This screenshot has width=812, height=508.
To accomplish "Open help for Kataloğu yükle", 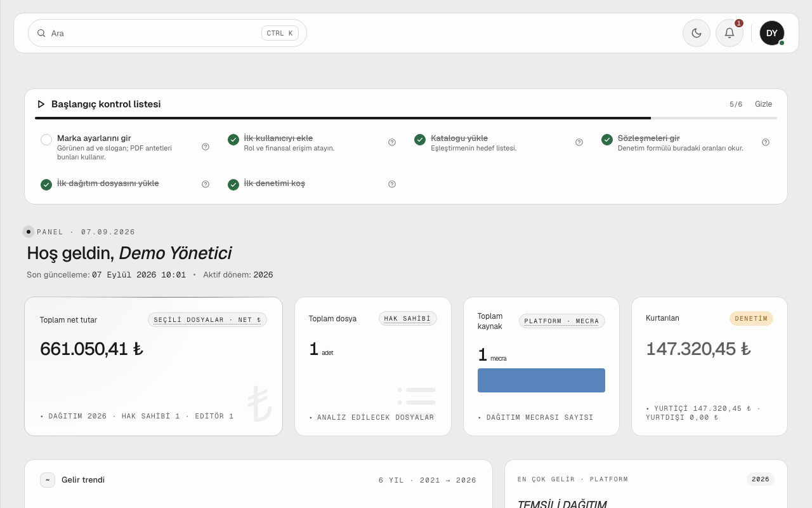I will point(579,142).
